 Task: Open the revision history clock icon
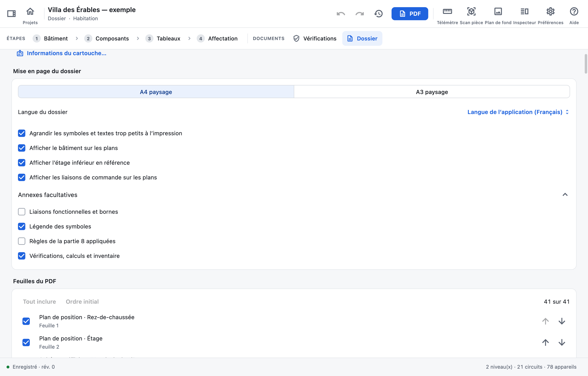click(379, 14)
